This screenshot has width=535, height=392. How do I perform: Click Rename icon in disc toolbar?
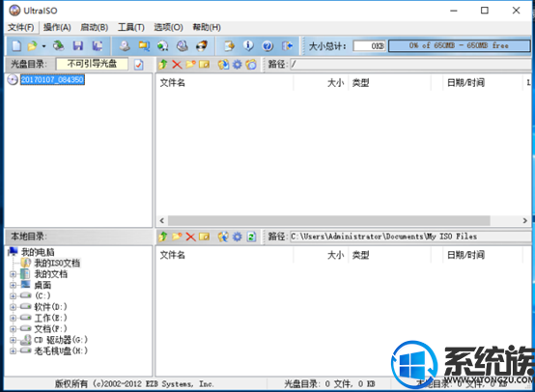(204, 64)
